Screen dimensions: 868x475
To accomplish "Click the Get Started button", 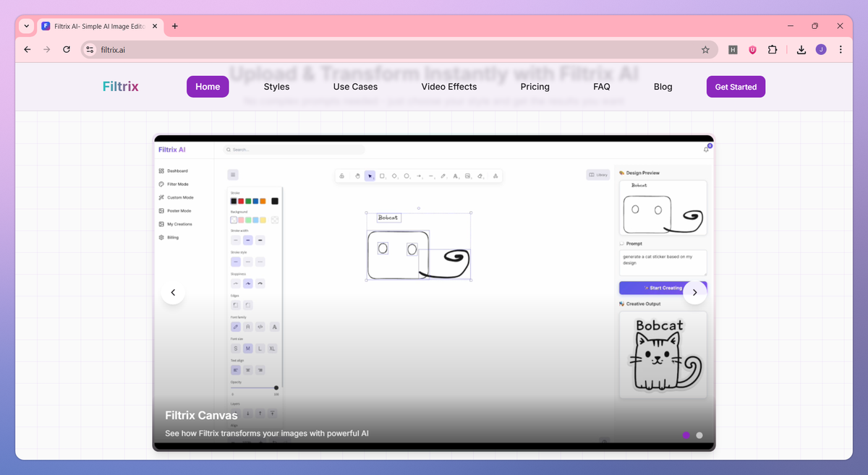I will click(736, 87).
